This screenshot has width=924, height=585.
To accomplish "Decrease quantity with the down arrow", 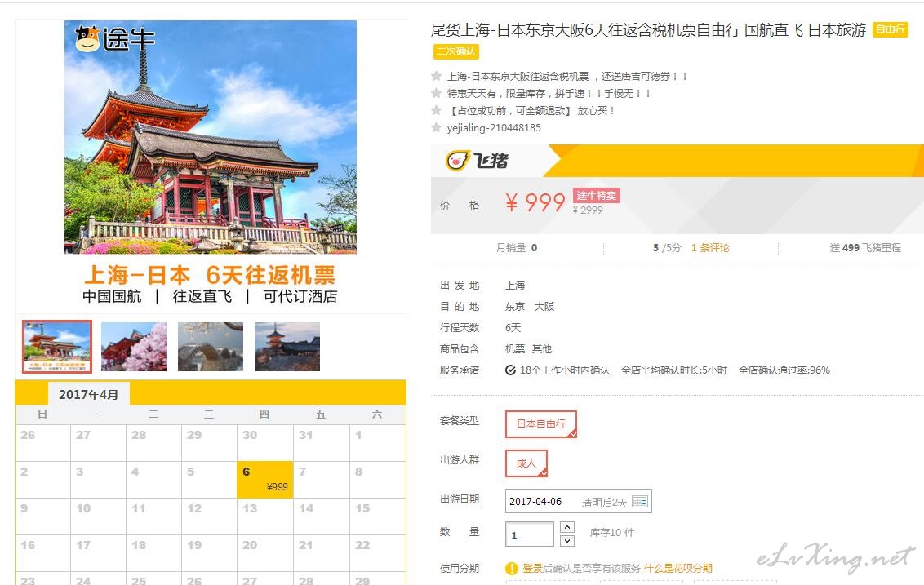I will tap(567, 541).
